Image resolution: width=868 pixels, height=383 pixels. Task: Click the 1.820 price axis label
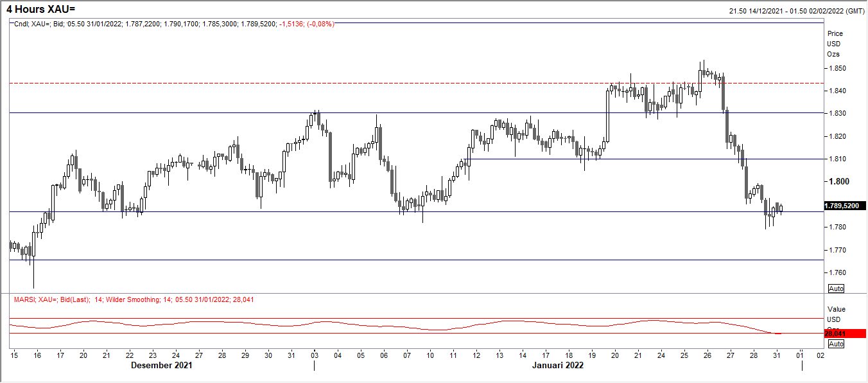pos(837,136)
